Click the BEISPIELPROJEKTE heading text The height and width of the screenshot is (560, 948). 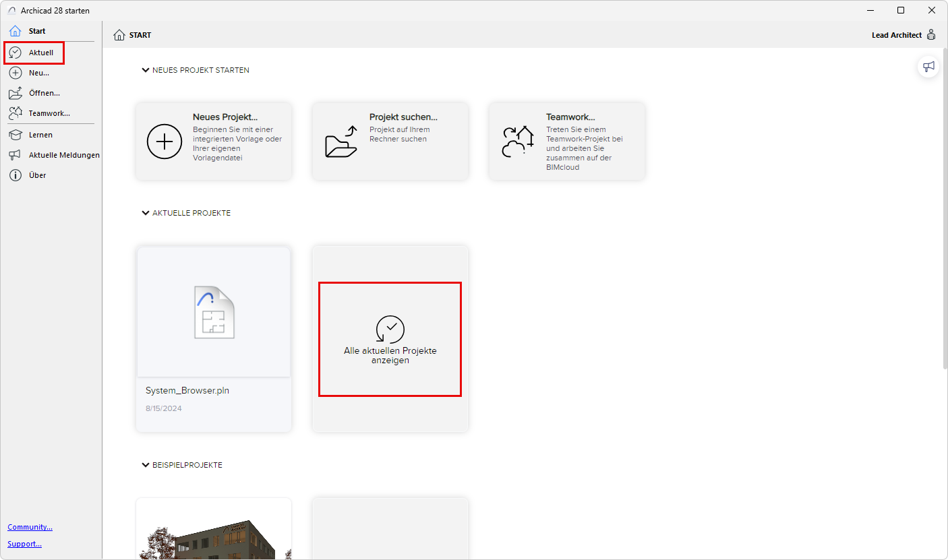tap(187, 465)
